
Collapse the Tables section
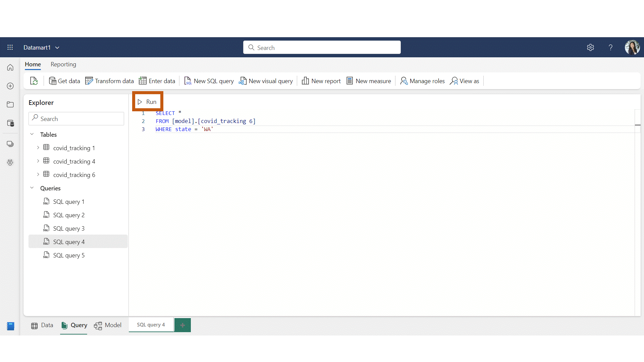(32, 134)
